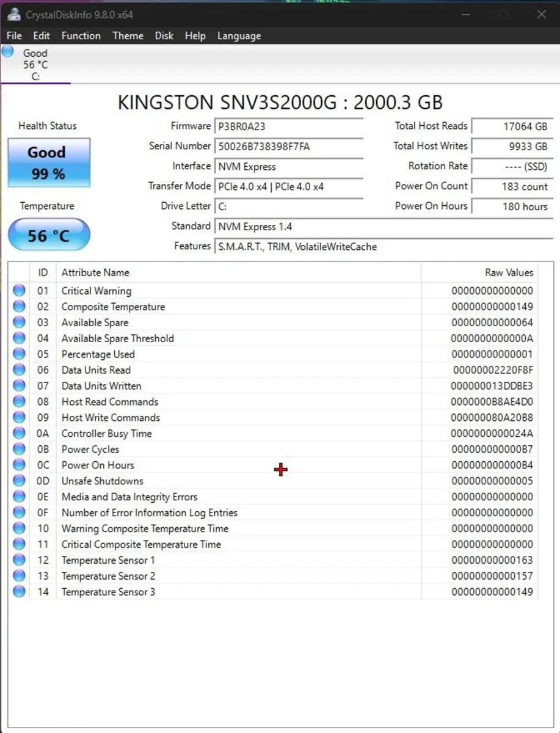
Task: Click the status orb for Power Cycles
Action: [x=20, y=450]
